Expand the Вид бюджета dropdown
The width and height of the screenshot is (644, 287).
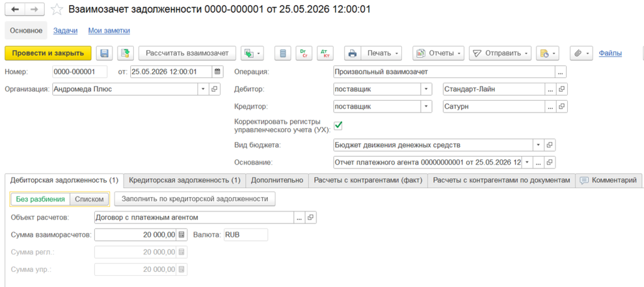coord(538,145)
